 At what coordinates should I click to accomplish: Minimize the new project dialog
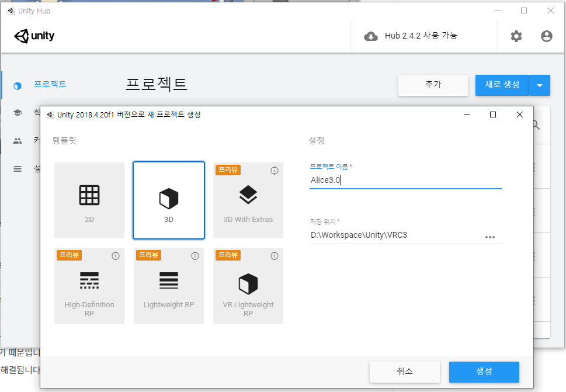pos(466,115)
